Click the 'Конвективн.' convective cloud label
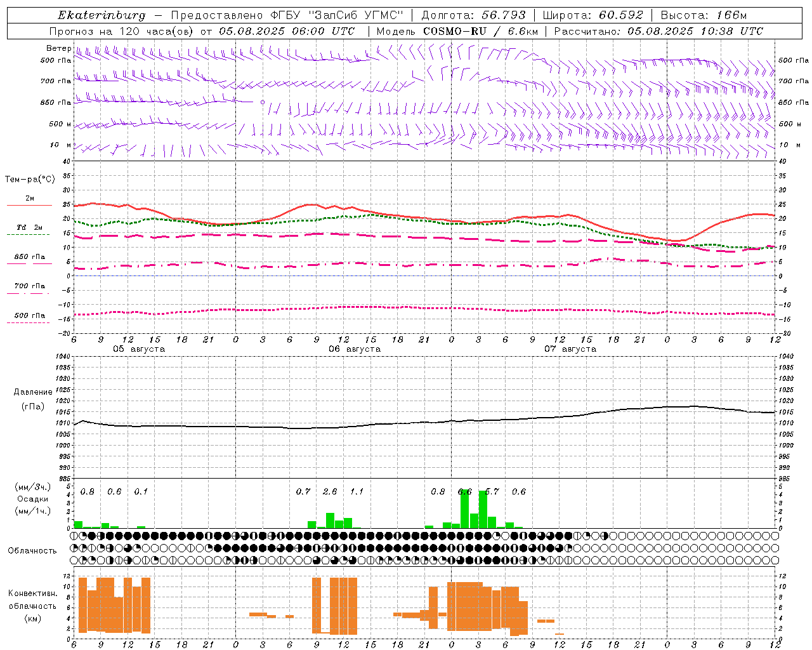 [x=32, y=594]
